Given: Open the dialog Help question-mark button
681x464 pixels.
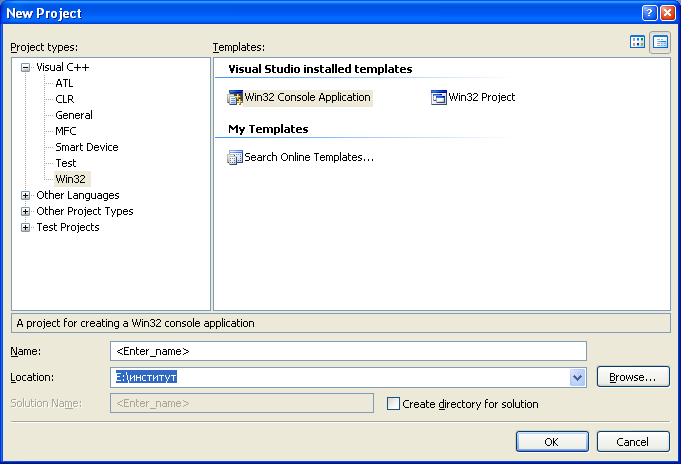Looking at the screenshot, I should (649, 13).
